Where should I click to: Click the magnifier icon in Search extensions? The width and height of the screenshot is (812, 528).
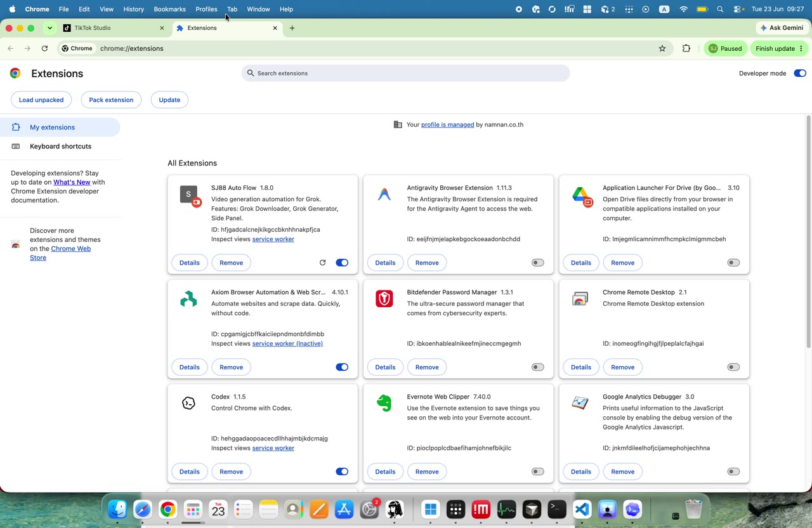(x=251, y=73)
